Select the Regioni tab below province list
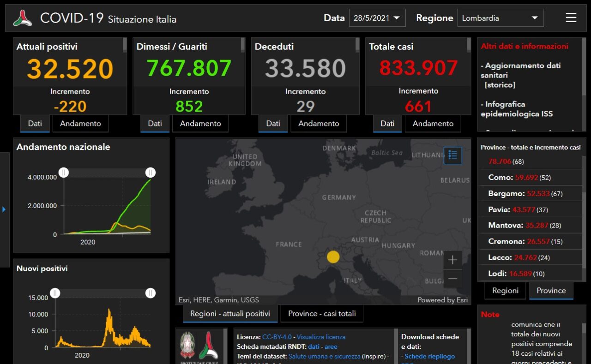The height and width of the screenshot is (364, 591). [505, 291]
